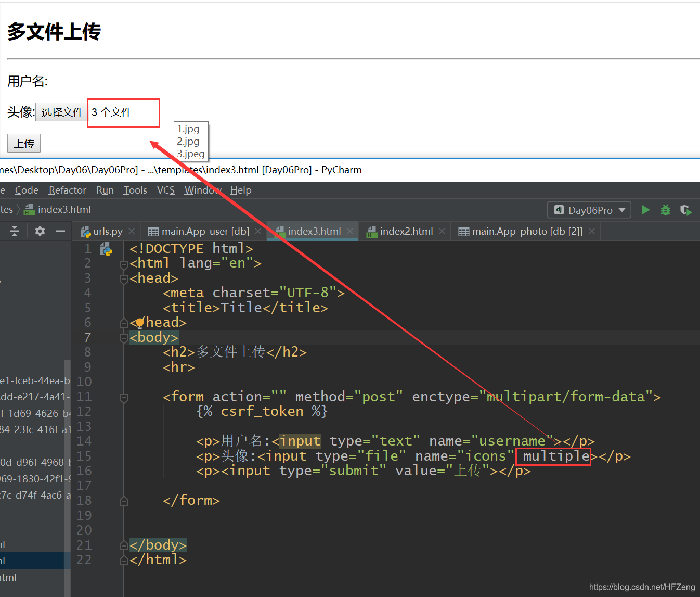Fold closing form tag on line 18
700x597 pixels.
[124, 501]
